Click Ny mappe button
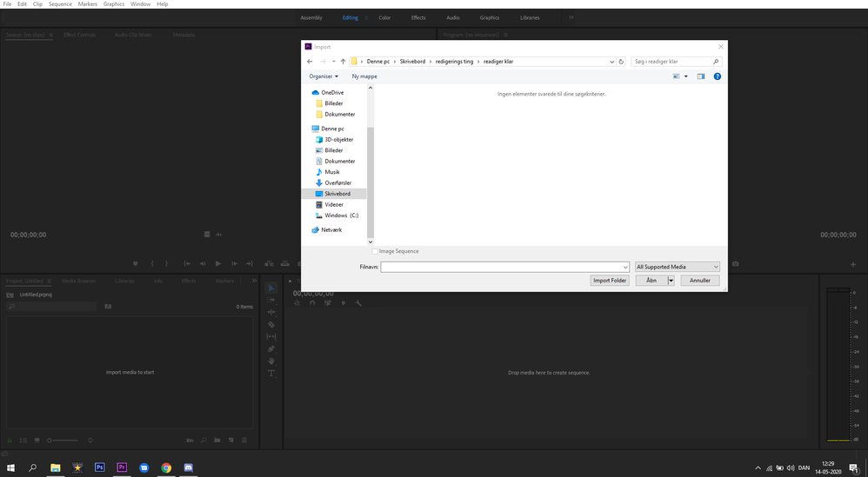Image resolution: width=868 pixels, height=477 pixels. point(364,76)
